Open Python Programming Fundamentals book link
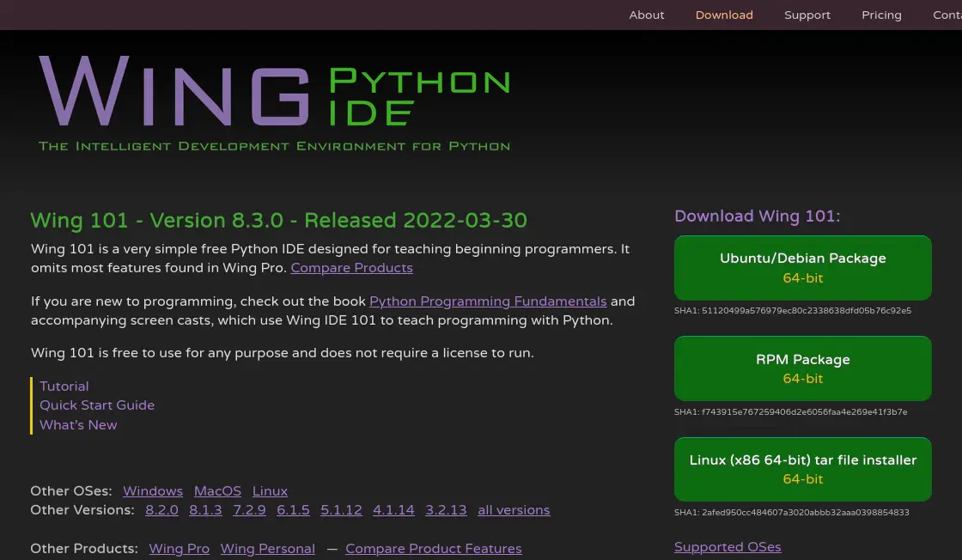The image size is (962, 560). 488,301
